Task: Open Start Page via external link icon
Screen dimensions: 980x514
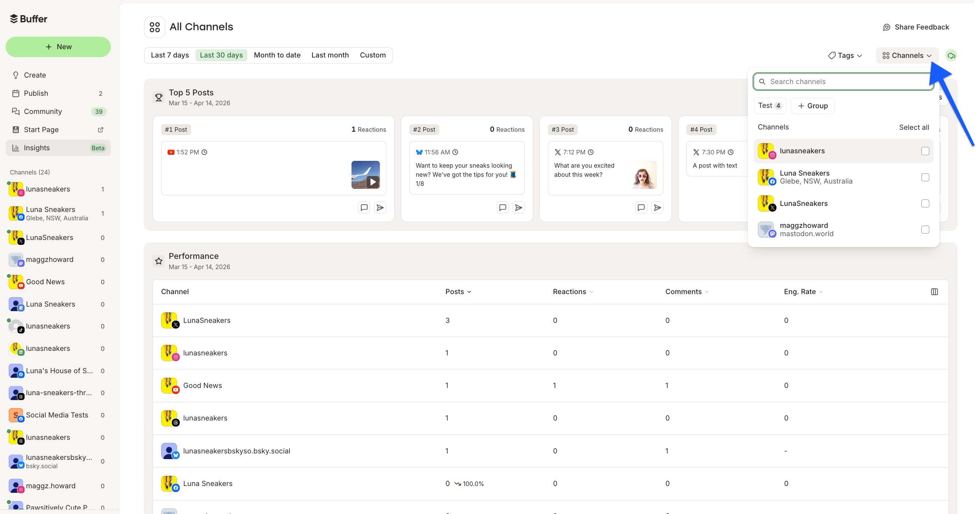Action: click(x=100, y=130)
